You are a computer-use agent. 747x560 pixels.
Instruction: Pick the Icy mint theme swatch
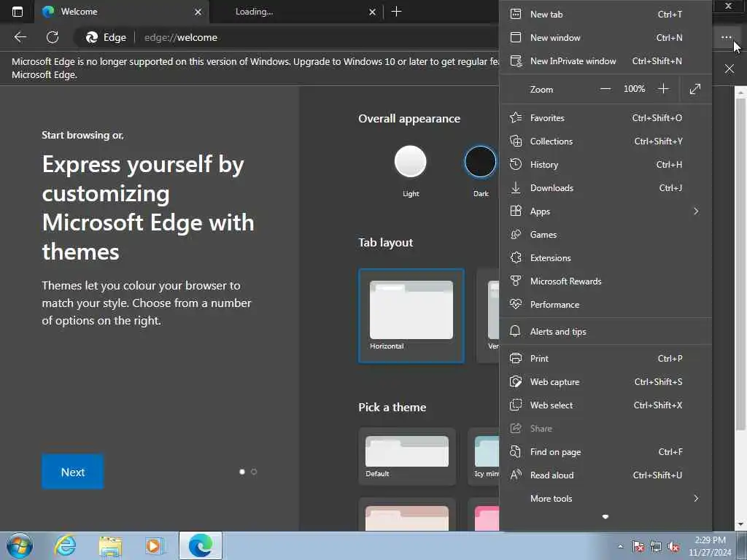point(484,456)
